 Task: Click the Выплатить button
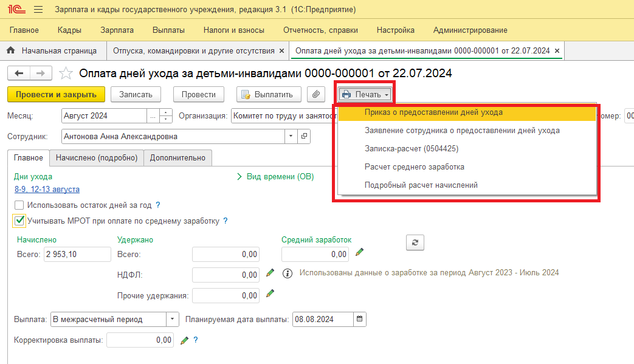coord(269,95)
